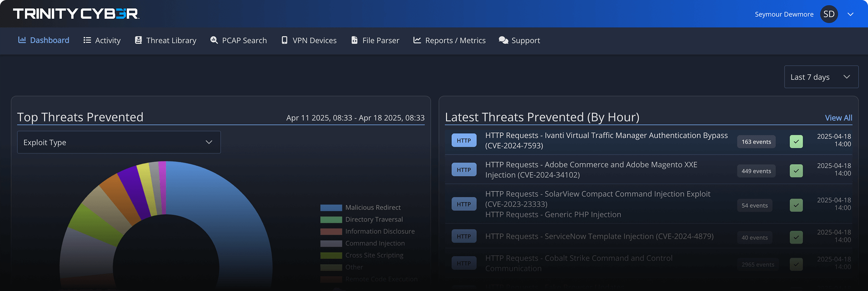This screenshot has width=868, height=291.
Task: Click HTTP badge for SolarView Compact row
Action: [x=464, y=204]
